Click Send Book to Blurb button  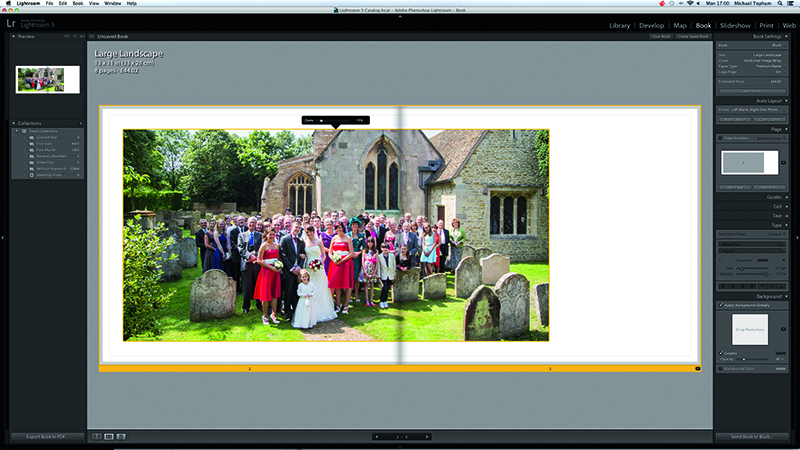pyautogui.click(x=752, y=437)
